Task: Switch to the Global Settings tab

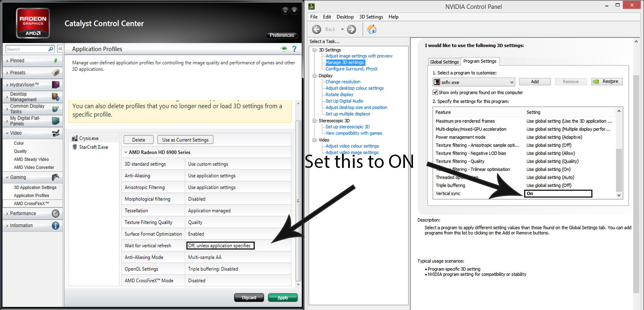Action: coord(444,62)
